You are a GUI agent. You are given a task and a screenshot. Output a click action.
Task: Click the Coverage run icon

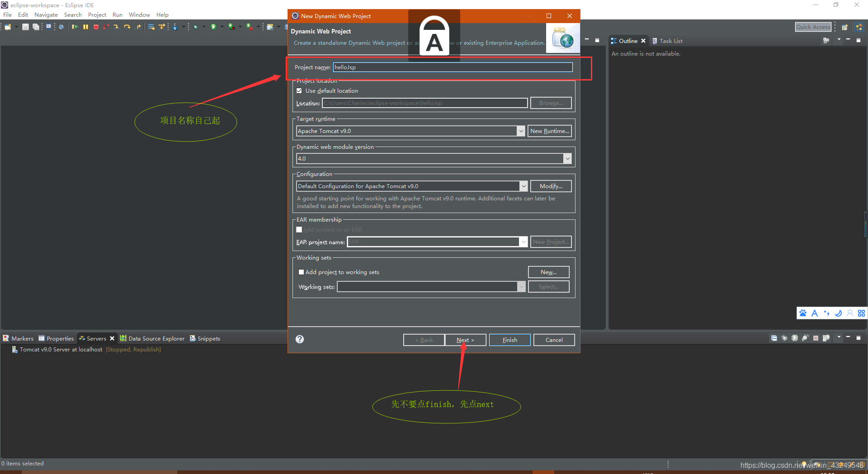pos(231,27)
